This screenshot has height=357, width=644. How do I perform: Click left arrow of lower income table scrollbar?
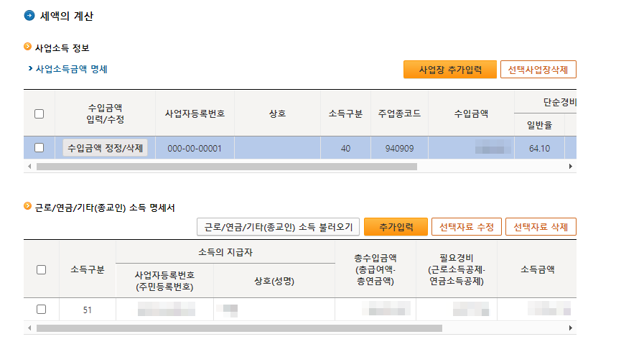coord(29,328)
